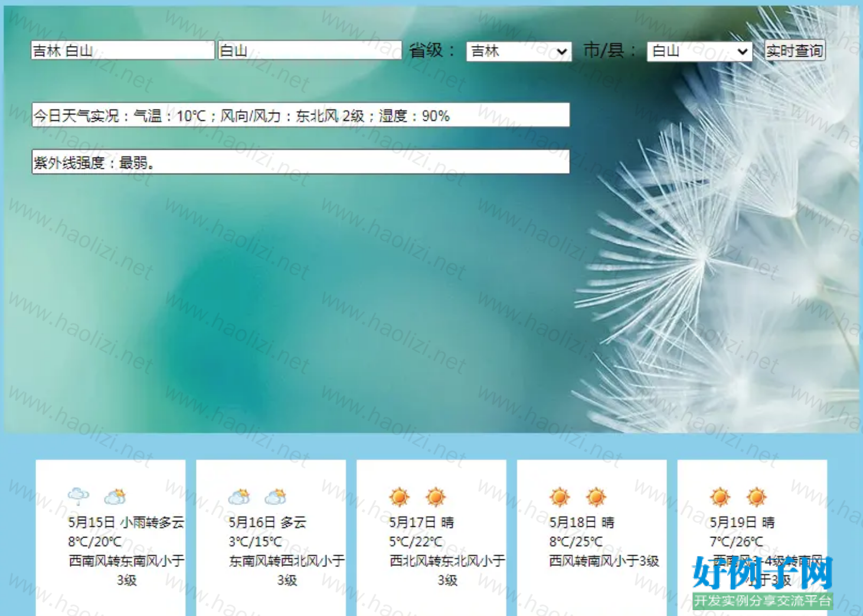Click the right sun icon for 5月17日
The height and width of the screenshot is (616, 863).
[436, 497]
